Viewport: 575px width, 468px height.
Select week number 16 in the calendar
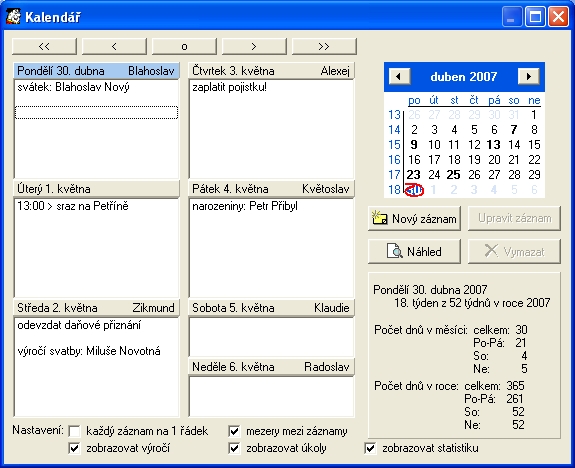coord(394,160)
